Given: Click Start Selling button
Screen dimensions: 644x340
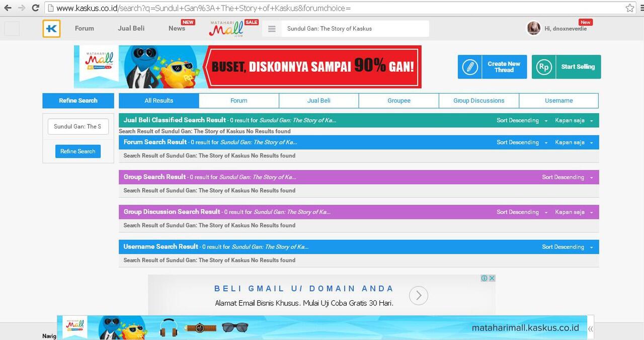Looking at the screenshot, I should click(x=566, y=67).
